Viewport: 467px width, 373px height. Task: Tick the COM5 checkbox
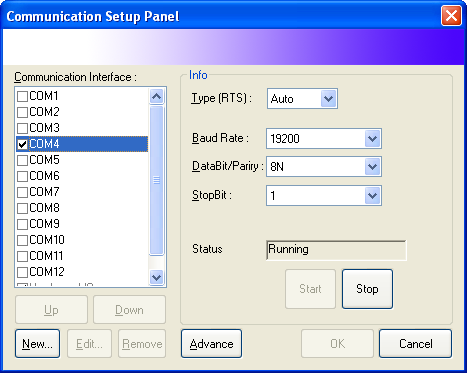point(22,160)
